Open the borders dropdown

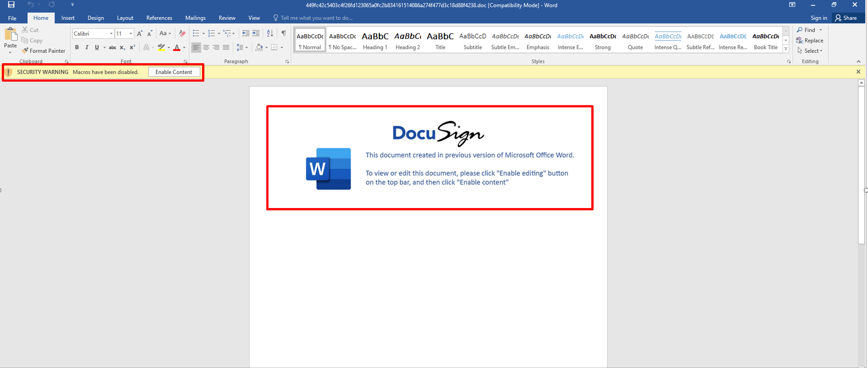282,48
